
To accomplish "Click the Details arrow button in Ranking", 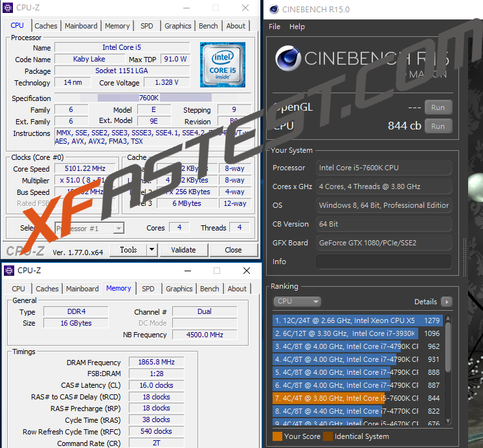I will coord(446,302).
